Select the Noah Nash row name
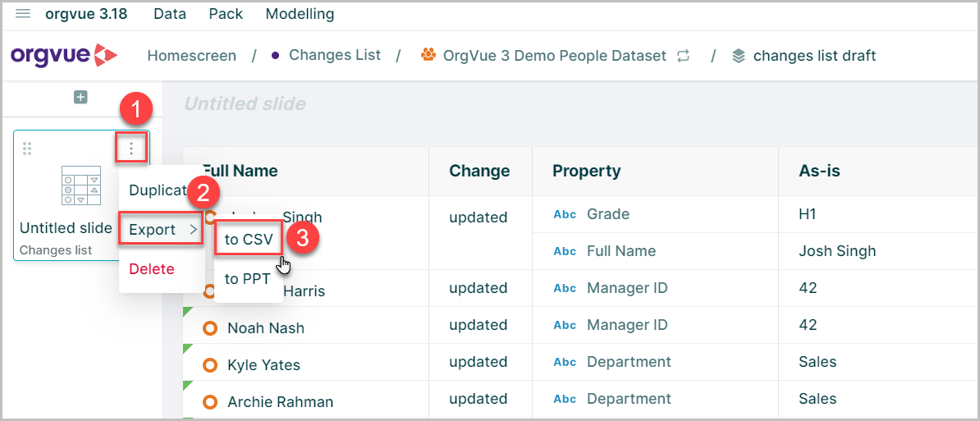Screen dimensions: 980x421 (x=266, y=328)
